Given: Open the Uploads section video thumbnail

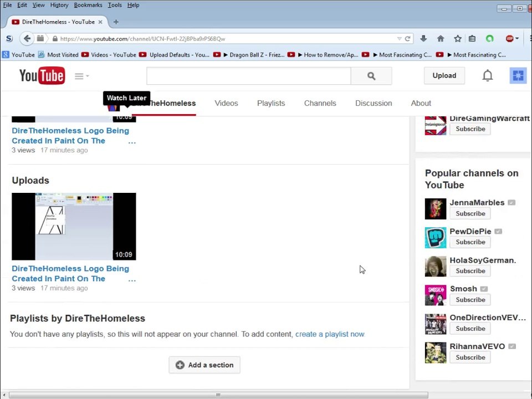Looking at the screenshot, I should 74,226.
